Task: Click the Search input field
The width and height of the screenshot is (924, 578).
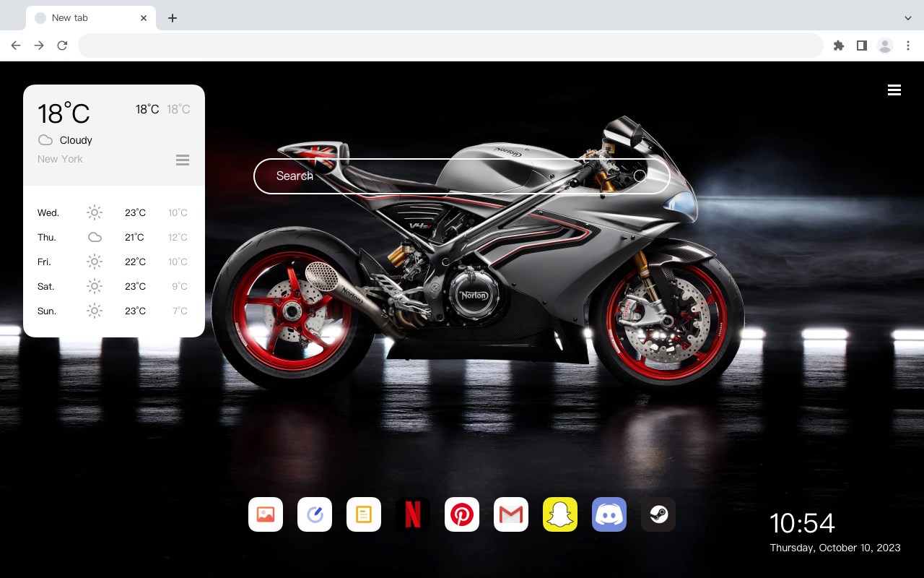Action: [x=462, y=176]
